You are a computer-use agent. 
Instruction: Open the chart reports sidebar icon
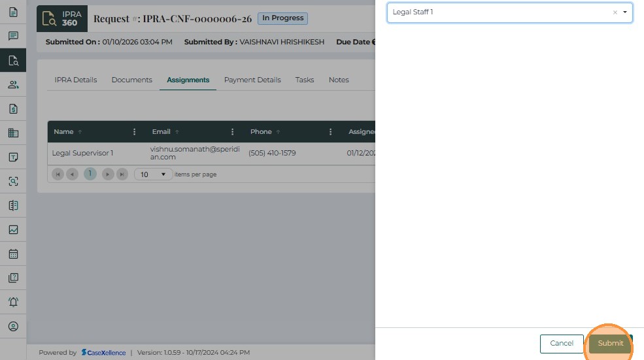(x=13, y=229)
